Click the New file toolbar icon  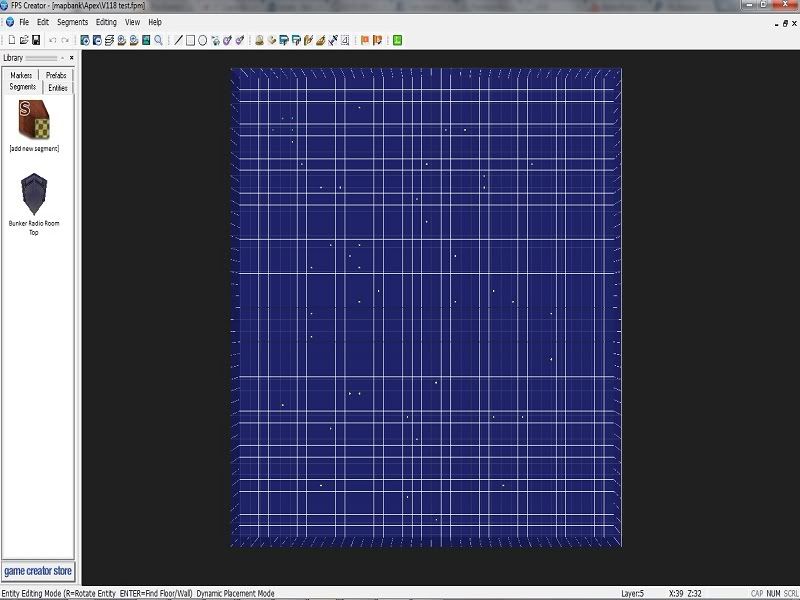[11, 40]
